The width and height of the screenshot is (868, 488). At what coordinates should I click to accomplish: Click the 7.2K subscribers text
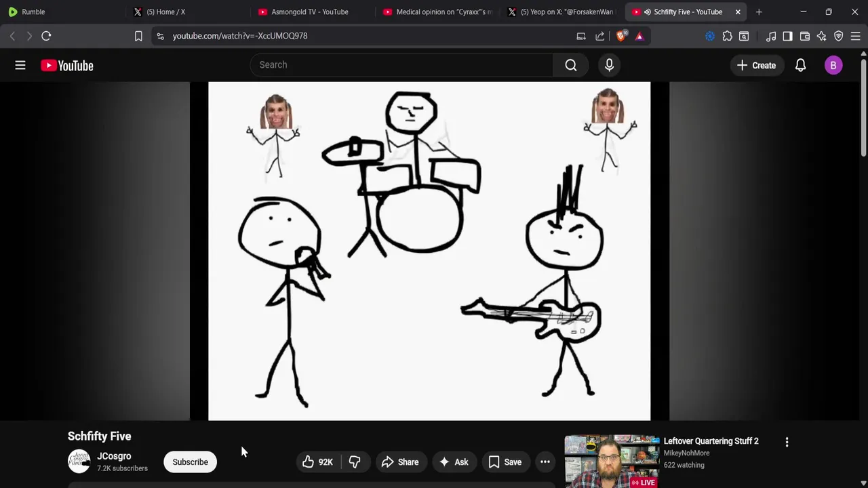122,468
